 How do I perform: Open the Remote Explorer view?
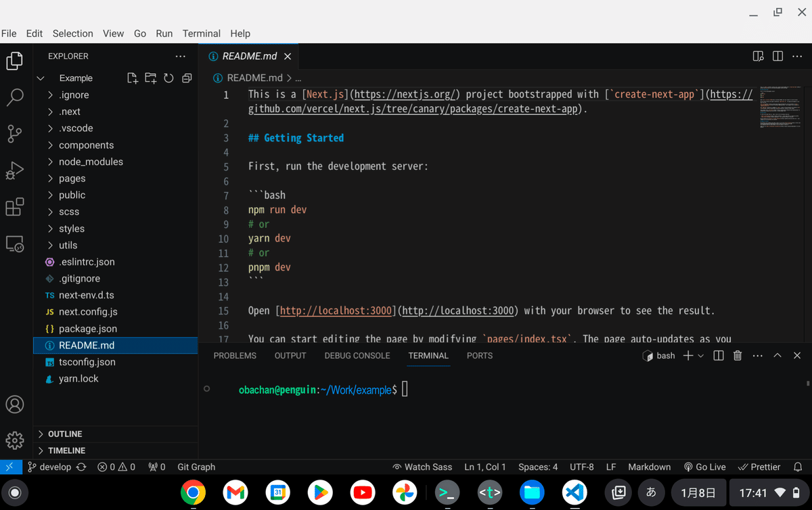[x=15, y=244]
